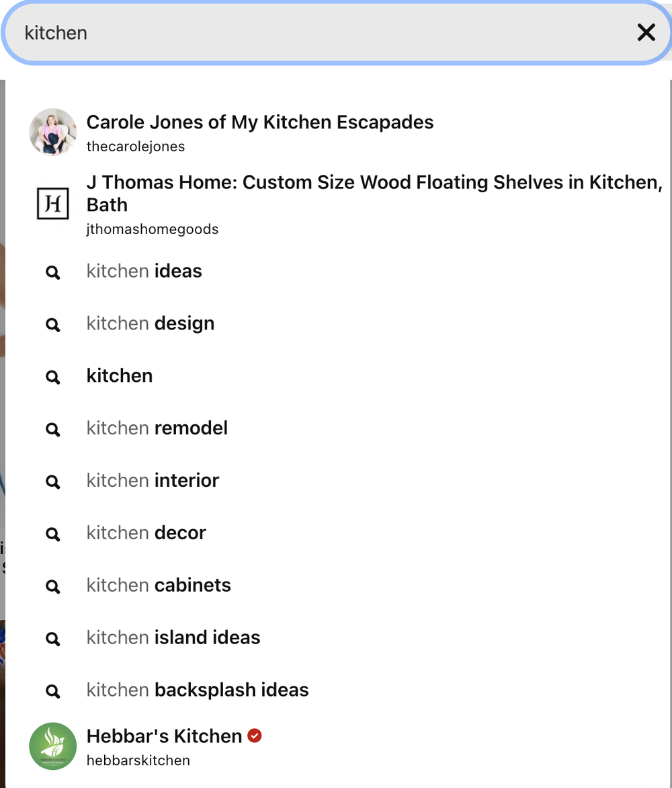Image resolution: width=672 pixels, height=788 pixels.
Task: Open Carole Jones profile avatar
Action: point(52,132)
